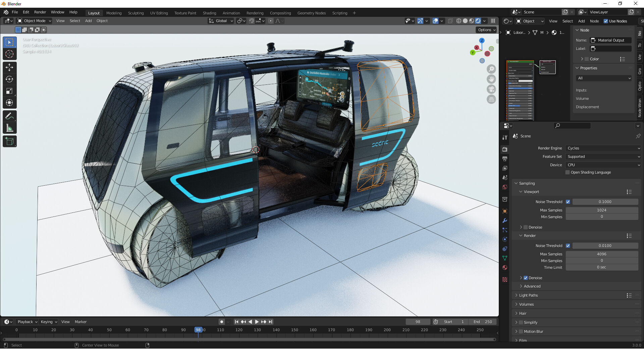This screenshot has width=644, height=362.
Task: Select the Measure tool
Action: pyautogui.click(x=9, y=128)
